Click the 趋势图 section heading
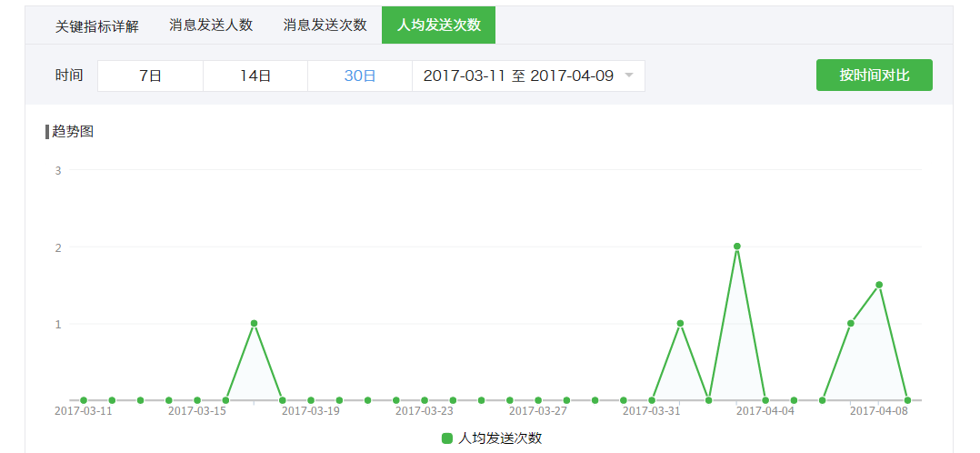Image resolution: width=980 pixels, height=453 pixels. (x=73, y=132)
